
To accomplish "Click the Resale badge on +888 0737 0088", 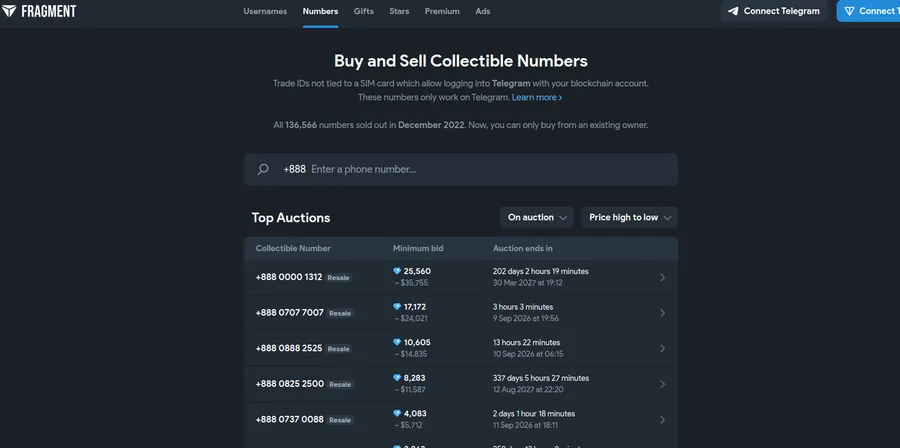I will point(340,420).
